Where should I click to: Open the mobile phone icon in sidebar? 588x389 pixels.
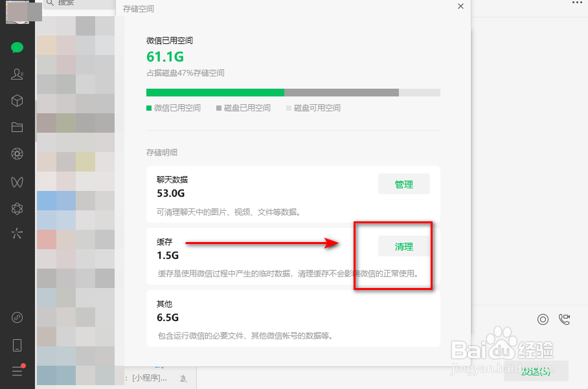click(17, 345)
